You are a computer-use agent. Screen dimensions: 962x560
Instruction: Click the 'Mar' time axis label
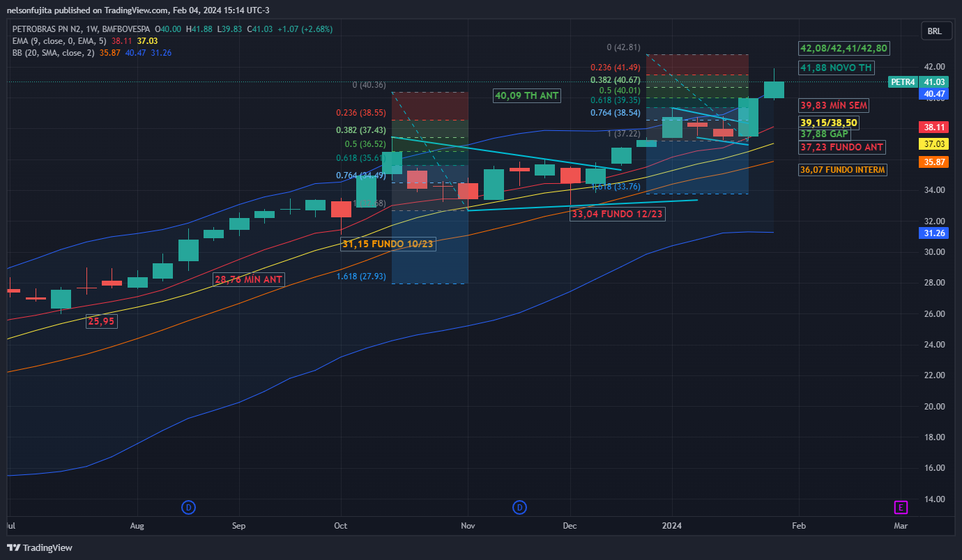[901, 525]
